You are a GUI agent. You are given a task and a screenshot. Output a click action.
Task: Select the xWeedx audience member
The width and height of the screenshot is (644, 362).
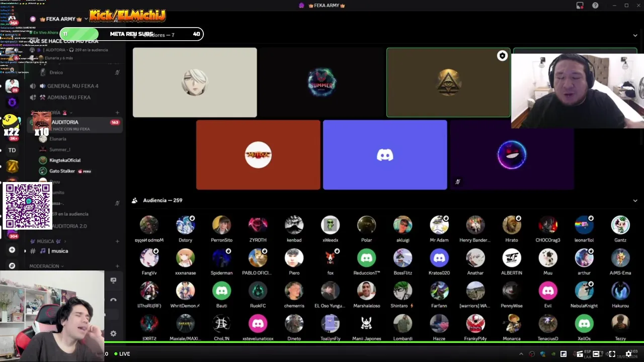pos(330,228)
